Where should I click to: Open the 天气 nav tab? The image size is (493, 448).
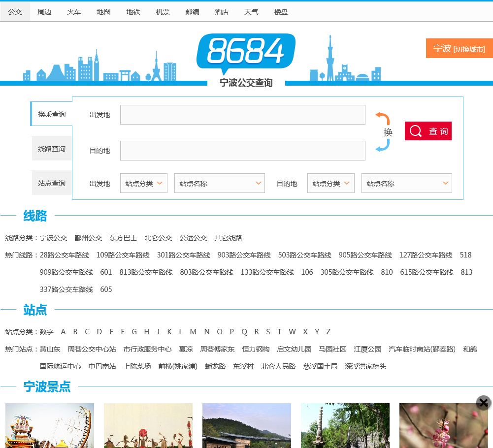coord(251,12)
